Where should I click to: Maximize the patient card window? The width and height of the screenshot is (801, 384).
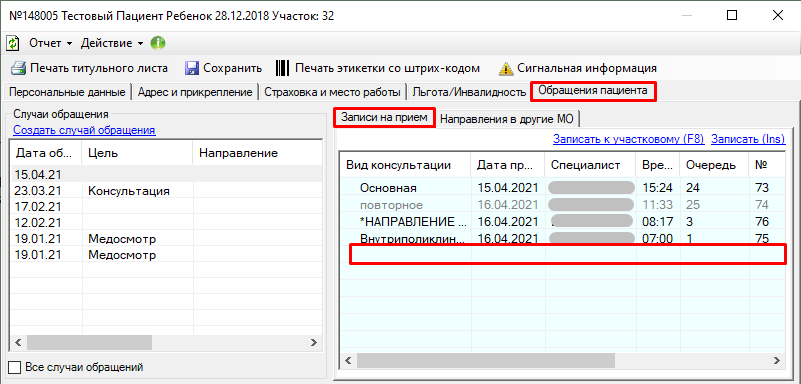(x=732, y=16)
